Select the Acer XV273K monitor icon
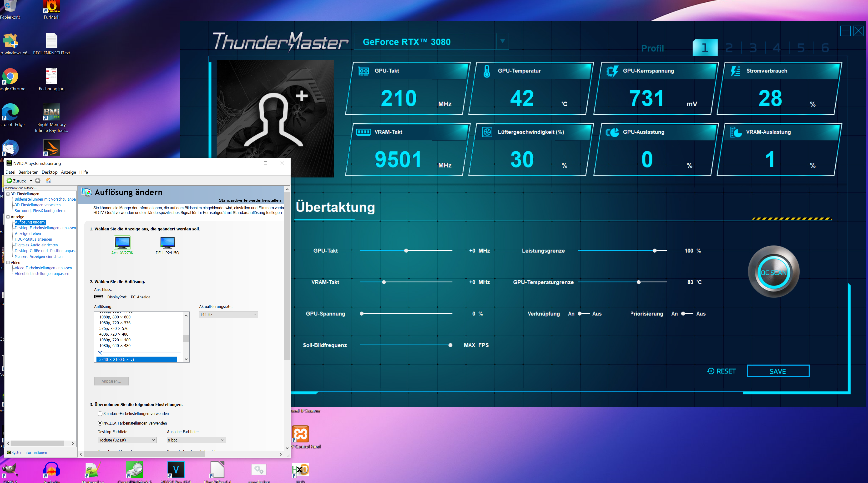Screen dimensions: 868x483 pyautogui.click(x=122, y=243)
